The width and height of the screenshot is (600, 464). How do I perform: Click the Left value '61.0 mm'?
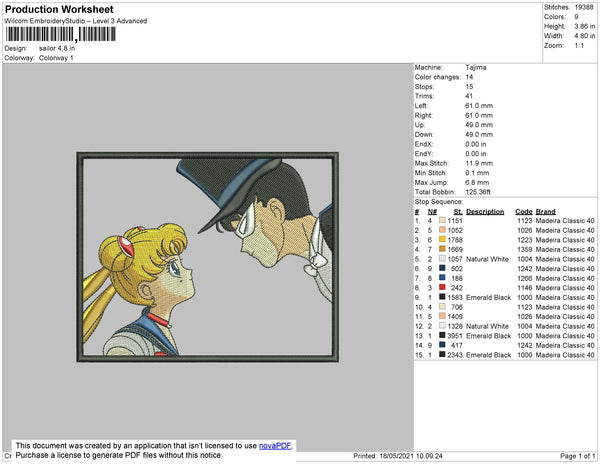tap(479, 106)
